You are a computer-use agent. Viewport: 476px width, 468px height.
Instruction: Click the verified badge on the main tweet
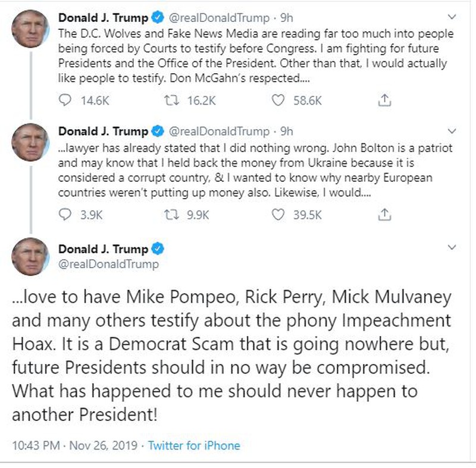point(158,249)
